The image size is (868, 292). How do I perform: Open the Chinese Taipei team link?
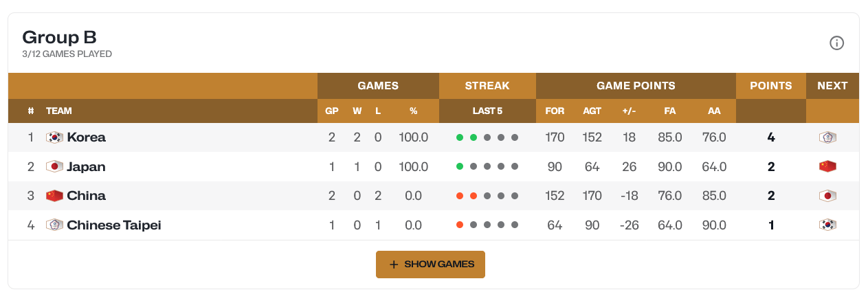pos(114,225)
